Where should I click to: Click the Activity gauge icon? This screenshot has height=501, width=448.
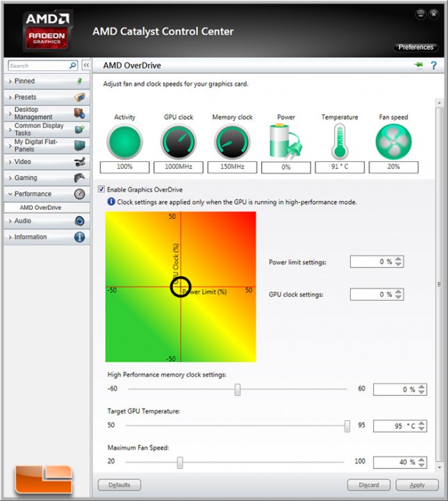point(124,142)
